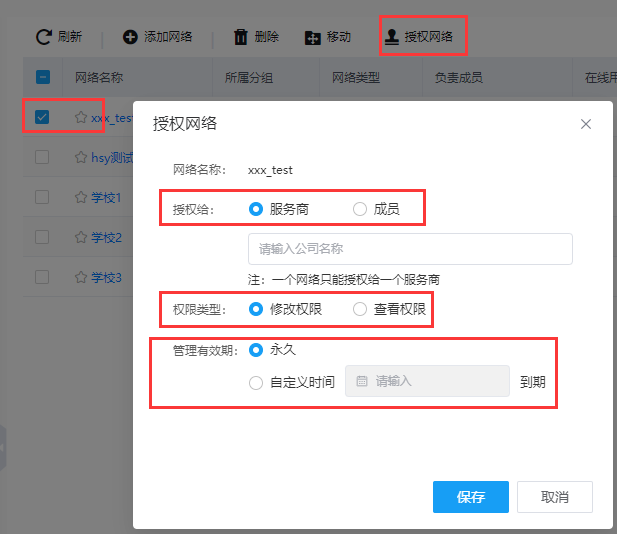Select the 查看权限 radio option

click(360, 310)
